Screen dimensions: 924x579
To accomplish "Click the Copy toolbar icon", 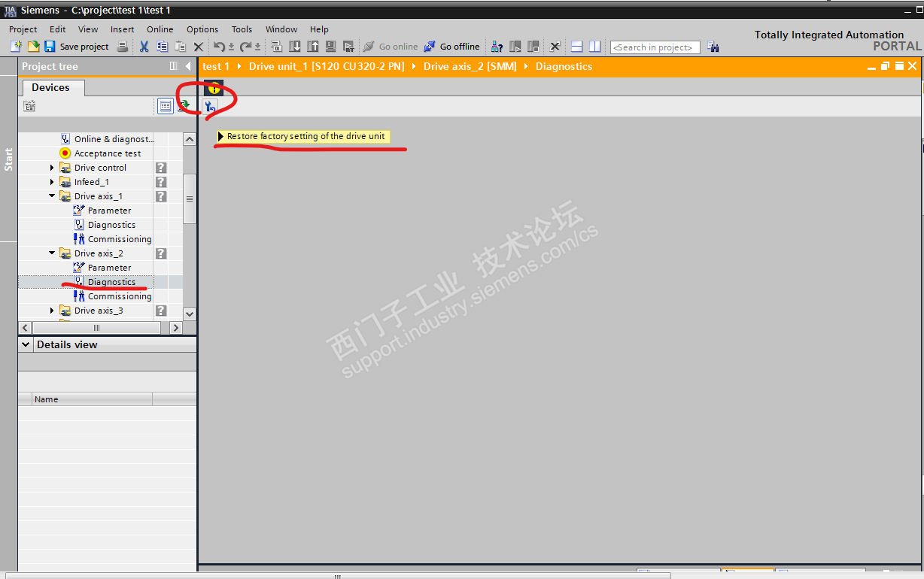I will pyautogui.click(x=162, y=47).
